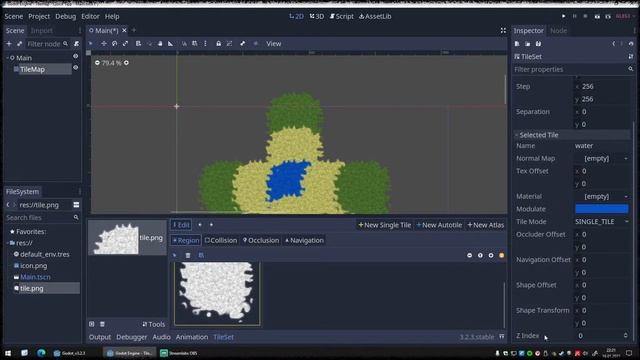Focus the Filter properties field
This screenshot has width=640, height=360.
(573, 69)
